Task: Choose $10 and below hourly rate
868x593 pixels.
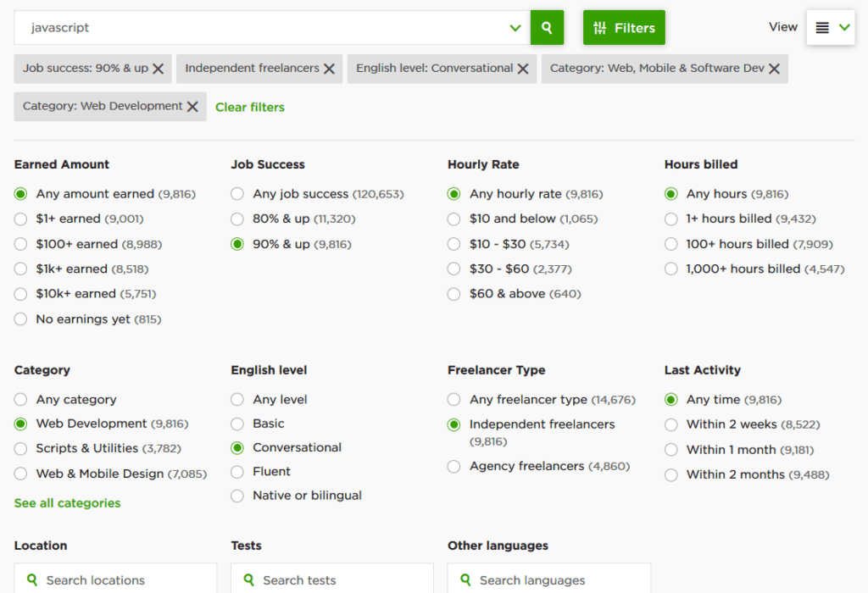Action: (x=454, y=219)
